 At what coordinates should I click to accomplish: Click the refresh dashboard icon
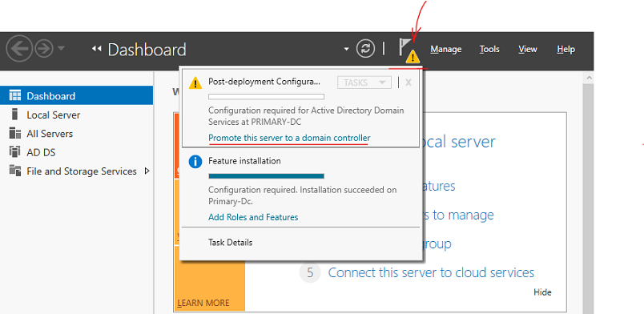pyautogui.click(x=365, y=49)
